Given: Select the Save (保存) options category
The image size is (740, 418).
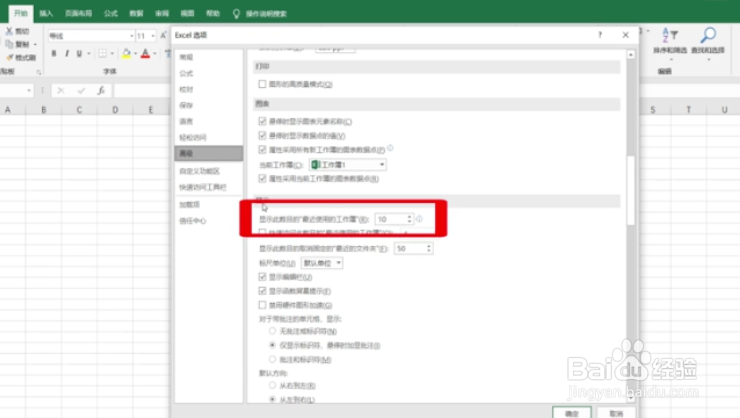Looking at the screenshot, I should tap(209, 105).
